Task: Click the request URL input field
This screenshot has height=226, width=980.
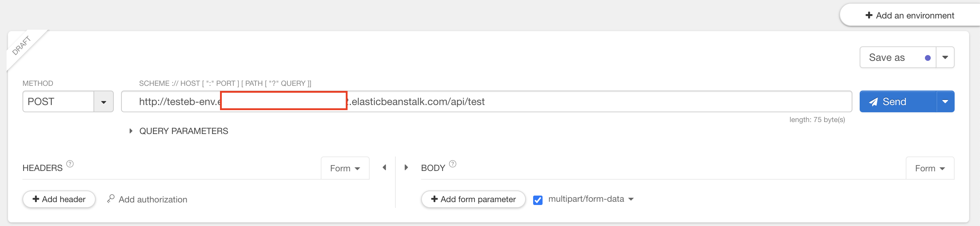Action: click(487, 101)
